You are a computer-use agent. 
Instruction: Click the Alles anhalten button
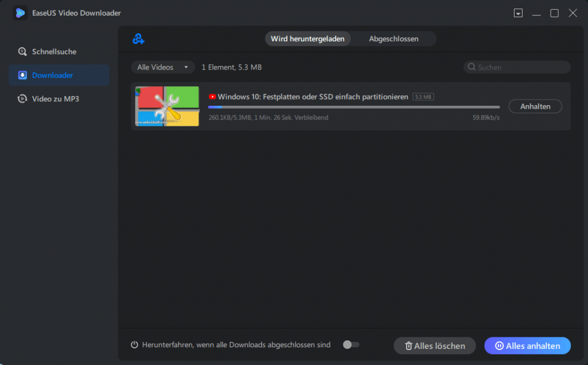click(527, 345)
